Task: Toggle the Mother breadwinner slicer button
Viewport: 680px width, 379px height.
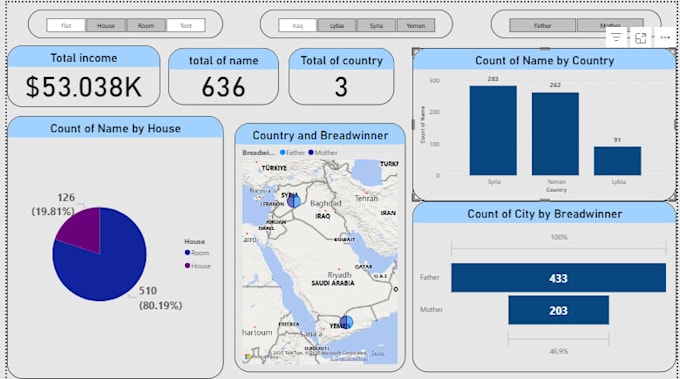Action: coord(610,26)
